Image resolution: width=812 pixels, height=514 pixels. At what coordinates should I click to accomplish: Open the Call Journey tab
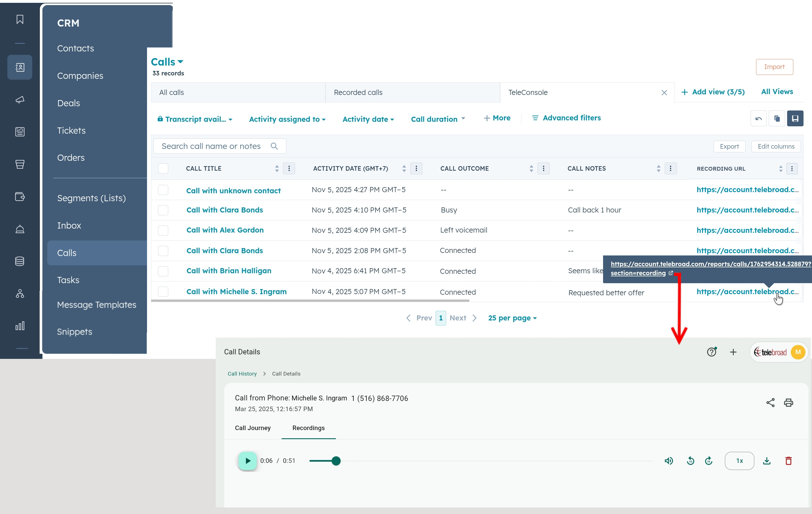coord(252,428)
